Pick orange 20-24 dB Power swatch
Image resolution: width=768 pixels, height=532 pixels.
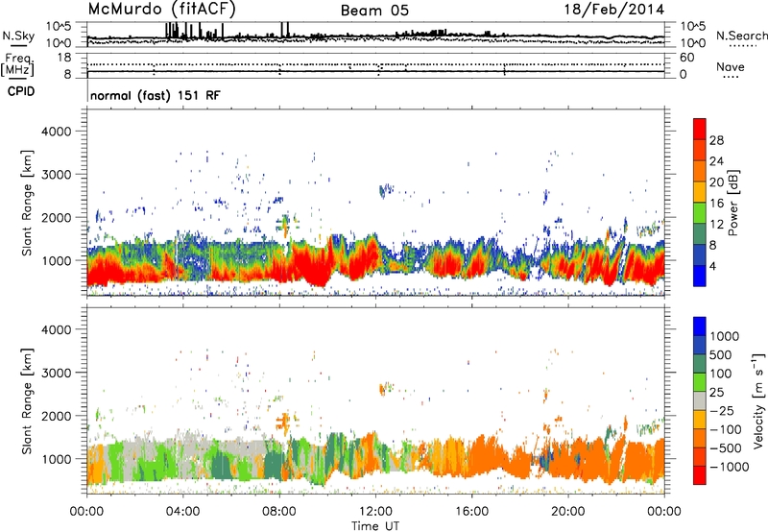pyautogui.click(x=700, y=172)
